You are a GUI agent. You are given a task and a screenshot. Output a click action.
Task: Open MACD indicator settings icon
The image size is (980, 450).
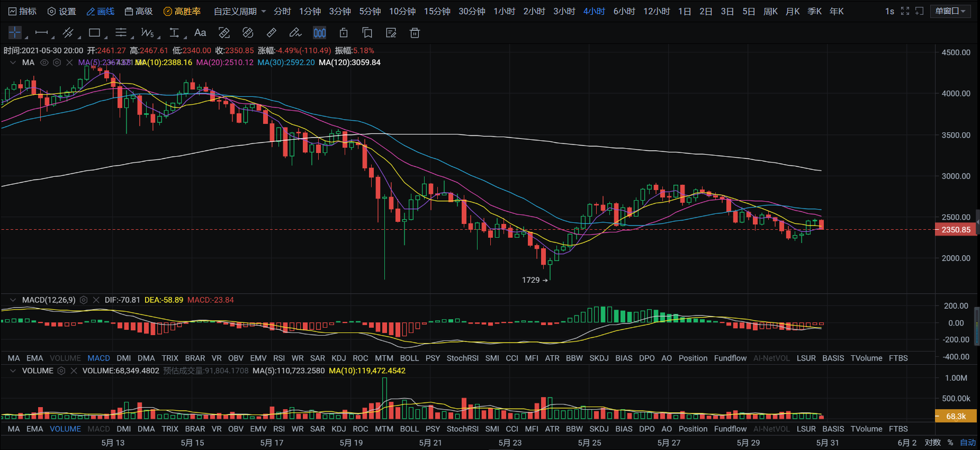point(84,300)
